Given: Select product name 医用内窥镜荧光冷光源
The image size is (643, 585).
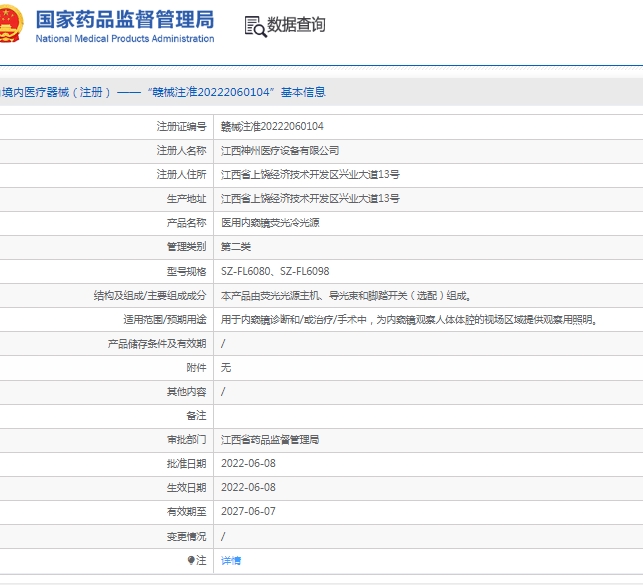Looking at the screenshot, I should pyautogui.click(x=270, y=223).
